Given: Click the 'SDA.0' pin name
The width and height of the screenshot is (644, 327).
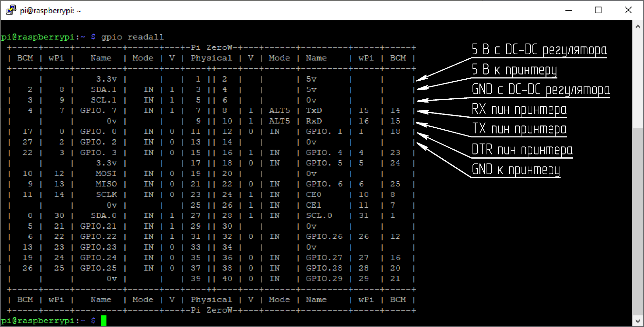Looking at the screenshot, I should pos(104,215).
